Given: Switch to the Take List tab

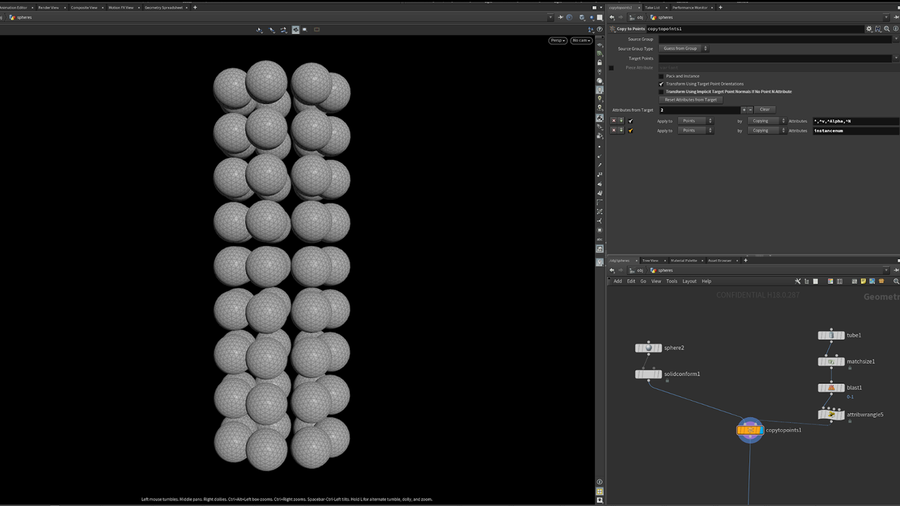Looking at the screenshot, I should [652, 7].
